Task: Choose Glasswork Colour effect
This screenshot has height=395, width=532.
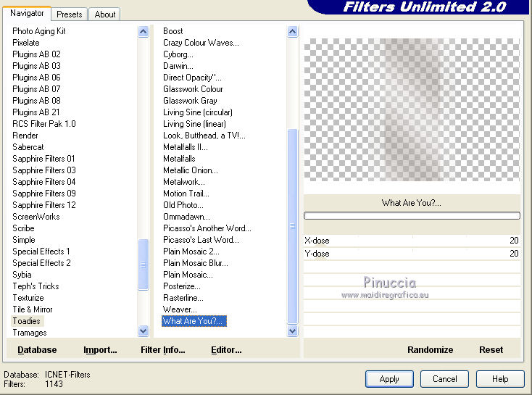Action: click(x=193, y=89)
